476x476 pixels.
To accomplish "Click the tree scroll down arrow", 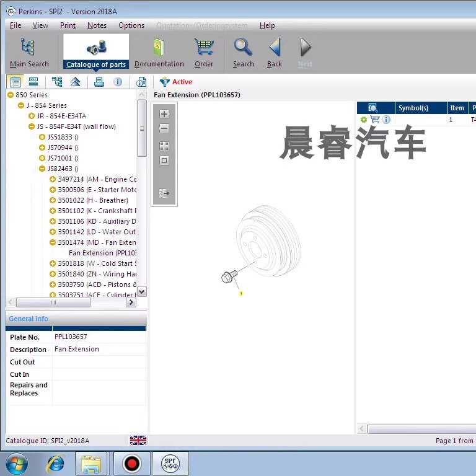I will (x=142, y=292).
